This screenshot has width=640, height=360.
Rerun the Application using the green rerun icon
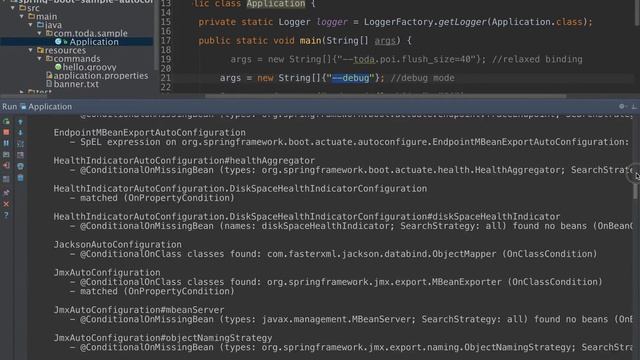coord(6,122)
